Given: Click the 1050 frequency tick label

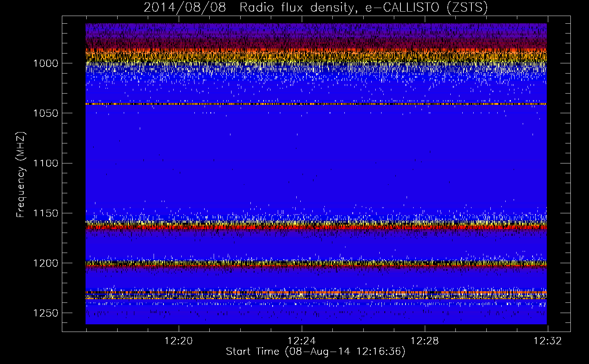Looking at the screenshot, I should pos(46,113).
